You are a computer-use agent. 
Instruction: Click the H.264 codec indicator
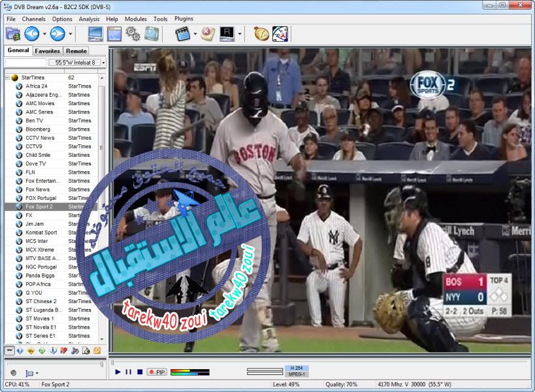pyautogui.click(x=297, y=368)
